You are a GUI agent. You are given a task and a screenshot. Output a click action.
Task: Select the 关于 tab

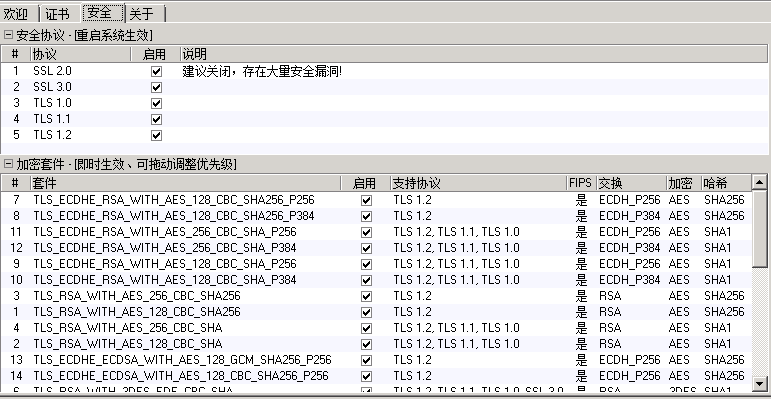(x=143, y=14)
